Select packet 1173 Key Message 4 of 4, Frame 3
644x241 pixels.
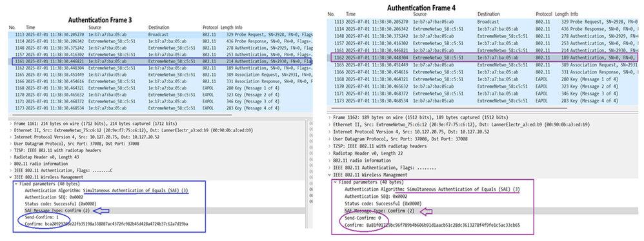160,108
